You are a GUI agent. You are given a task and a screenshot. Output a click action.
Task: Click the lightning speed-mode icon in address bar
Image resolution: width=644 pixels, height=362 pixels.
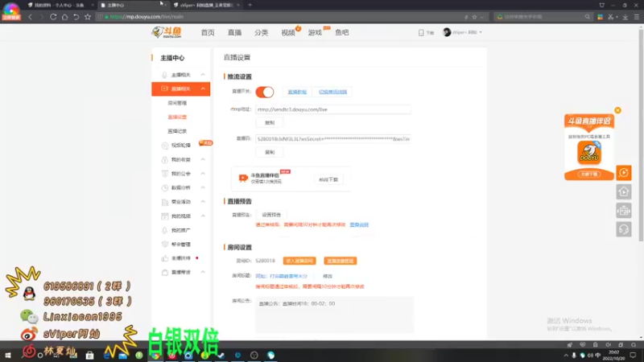point(466,17)
